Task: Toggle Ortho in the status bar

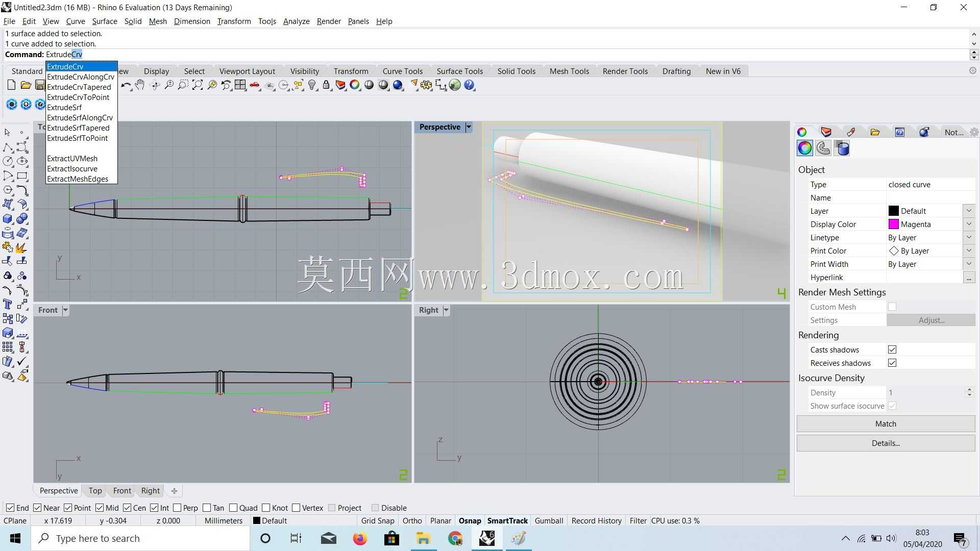Action: pos(412,520)
